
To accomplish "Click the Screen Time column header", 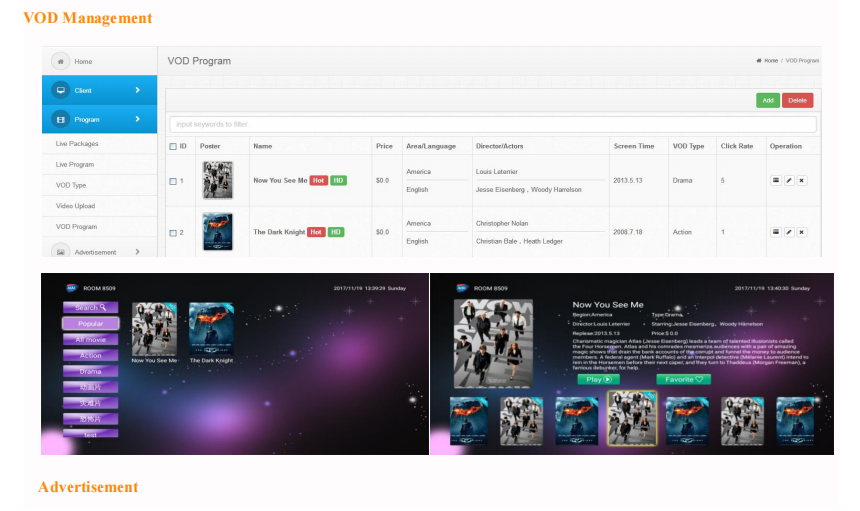I will (633, 146).
